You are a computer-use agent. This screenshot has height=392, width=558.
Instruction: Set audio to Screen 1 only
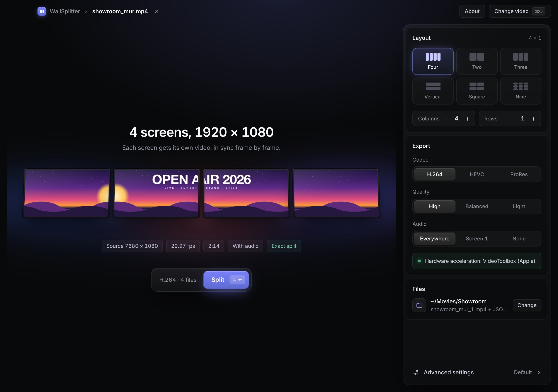[476, 238]
